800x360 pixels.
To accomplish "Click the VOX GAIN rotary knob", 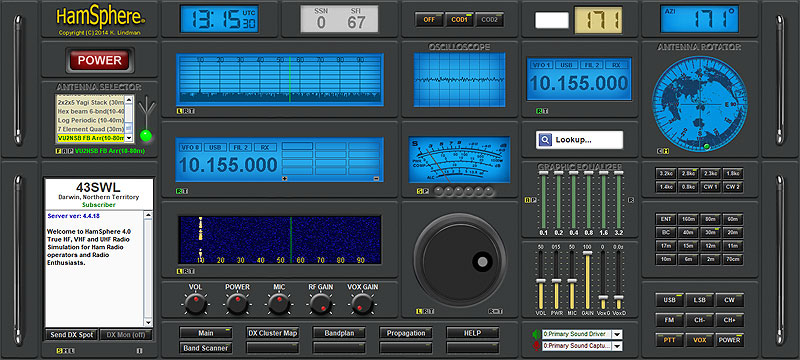I will tap(362, 304).
